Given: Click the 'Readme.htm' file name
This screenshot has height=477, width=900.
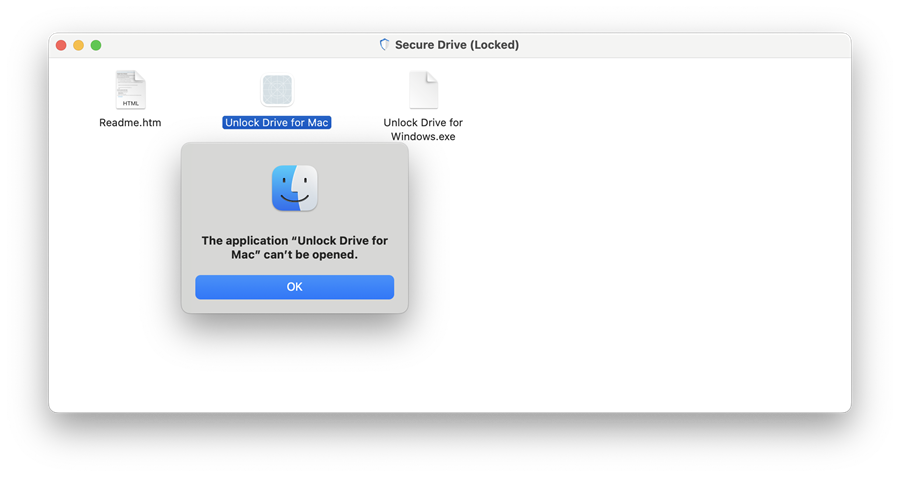Looking at the screenshot, I should [130, 122].
